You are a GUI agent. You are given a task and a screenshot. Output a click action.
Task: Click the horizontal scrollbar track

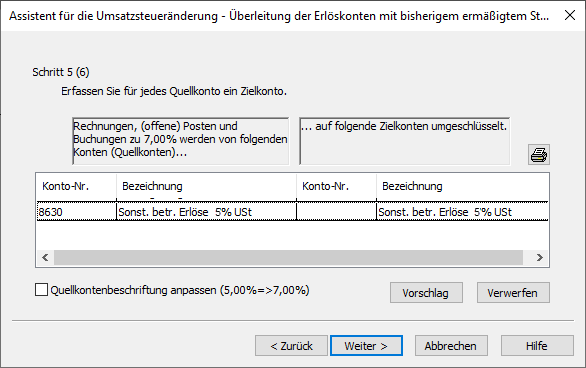point(288,257)
